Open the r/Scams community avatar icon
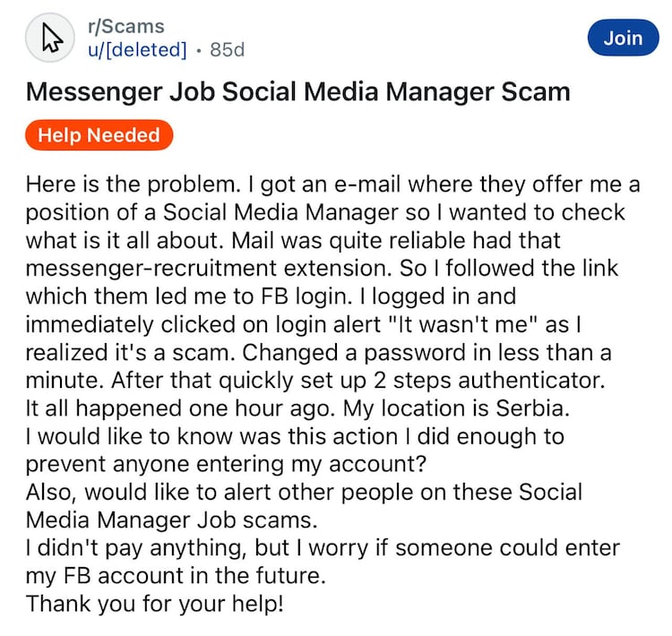Screen dimensions: 672x636 coord(50,38)
